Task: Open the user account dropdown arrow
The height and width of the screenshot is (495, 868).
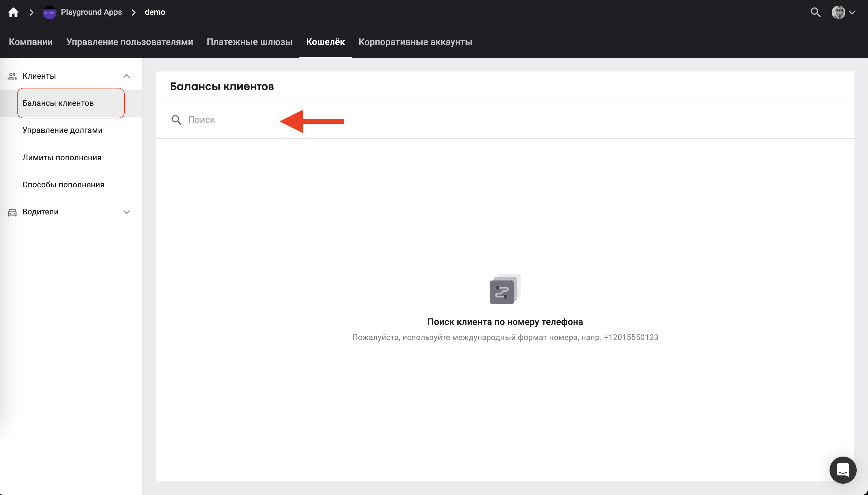Action: pos(852,12)
